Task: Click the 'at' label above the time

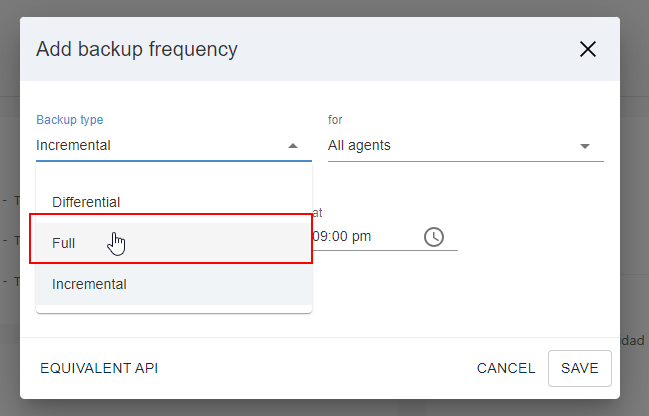Action: [x=317, y=212]
